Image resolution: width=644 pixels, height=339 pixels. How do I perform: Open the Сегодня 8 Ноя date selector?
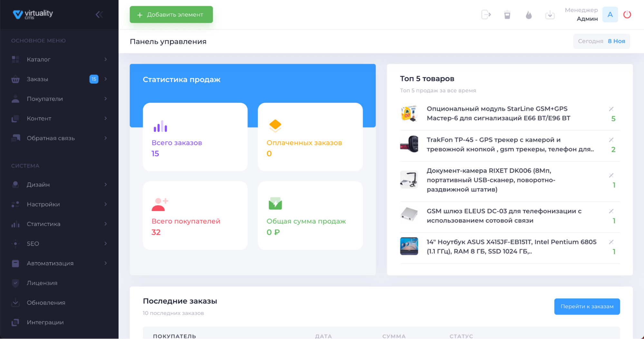(x=601, y=41)
